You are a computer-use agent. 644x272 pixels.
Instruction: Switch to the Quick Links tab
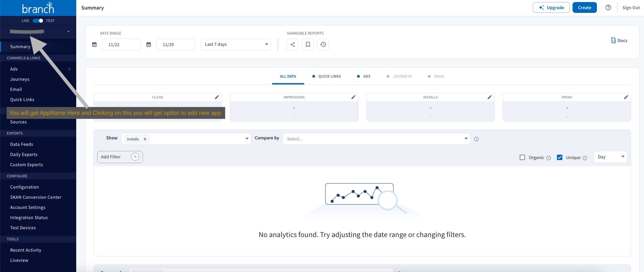click(x=329, y=76)
